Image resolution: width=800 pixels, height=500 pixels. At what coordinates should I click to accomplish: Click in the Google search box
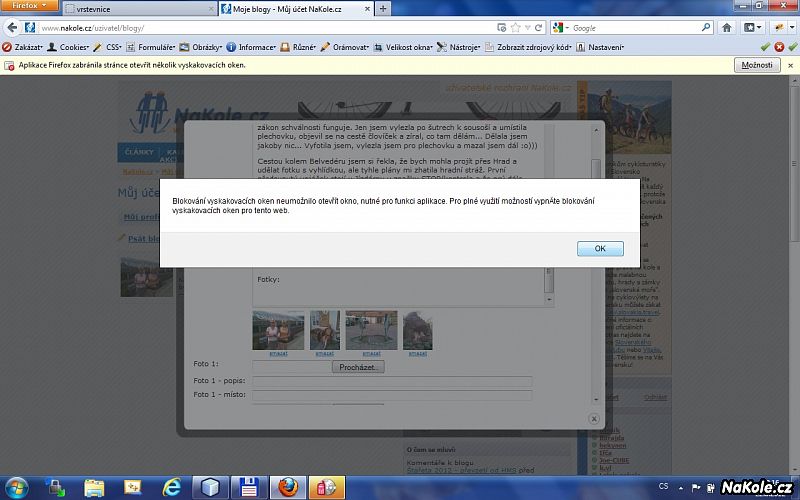[635, 28]
